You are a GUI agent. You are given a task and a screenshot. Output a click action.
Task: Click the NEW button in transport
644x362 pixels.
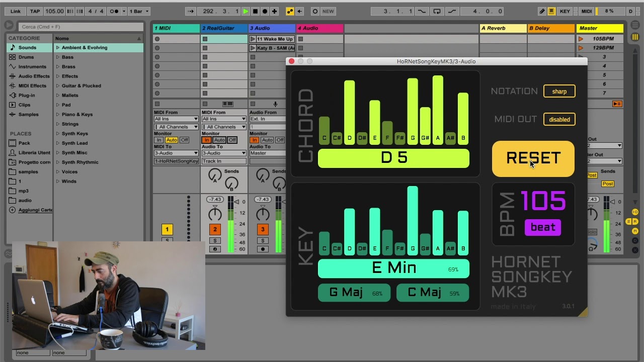click(328, 11)
